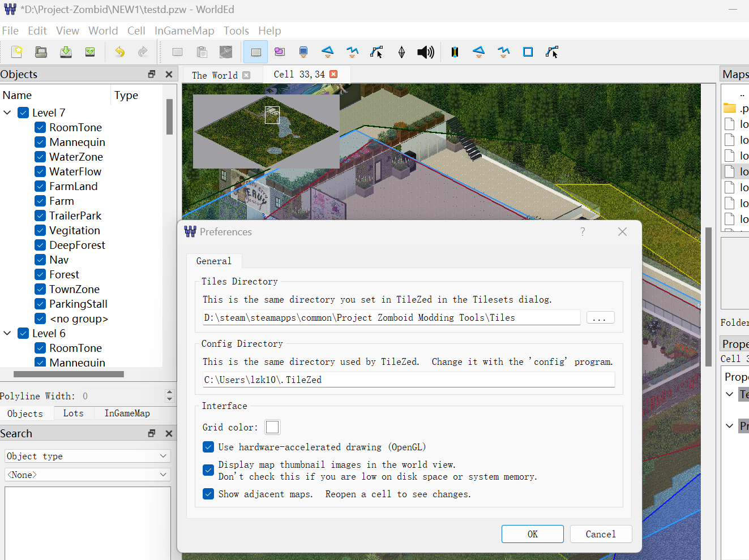Click OK in Preferences dialog
The width and height of the screenshot is (749, 560).
533,534
